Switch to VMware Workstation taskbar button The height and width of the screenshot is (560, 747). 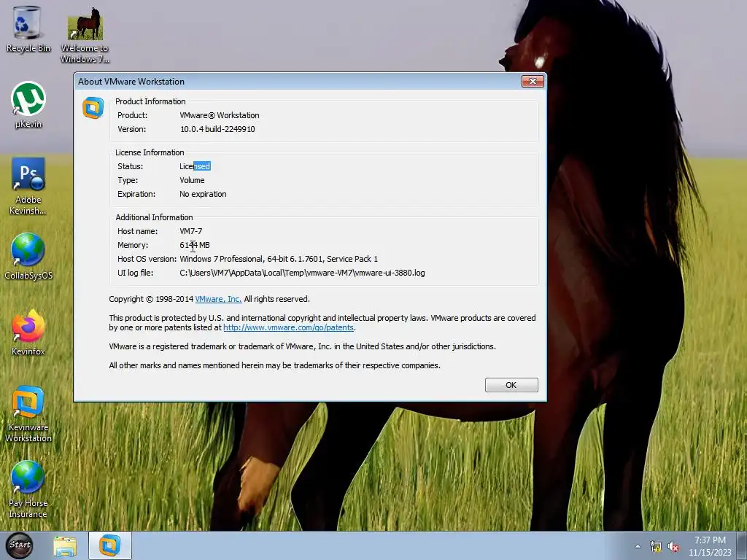tap(109, 545)
